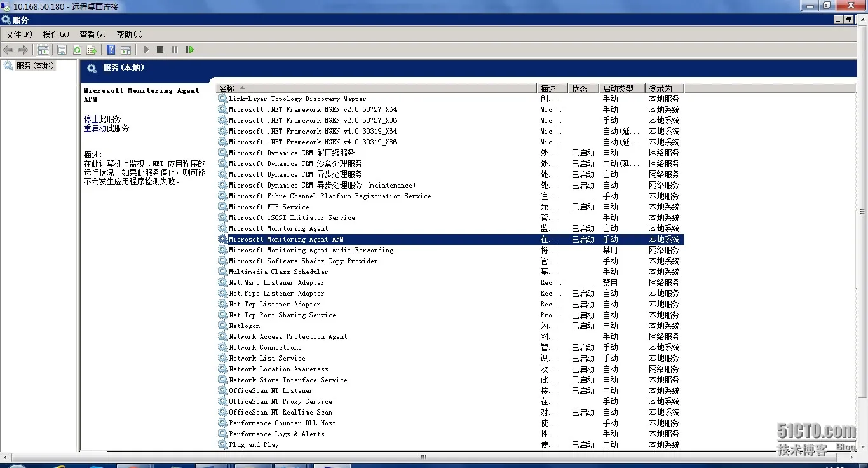Select Microsoft Fibre Channel Platform Registration Service
868x468 pixels.
tap(451, 196)
